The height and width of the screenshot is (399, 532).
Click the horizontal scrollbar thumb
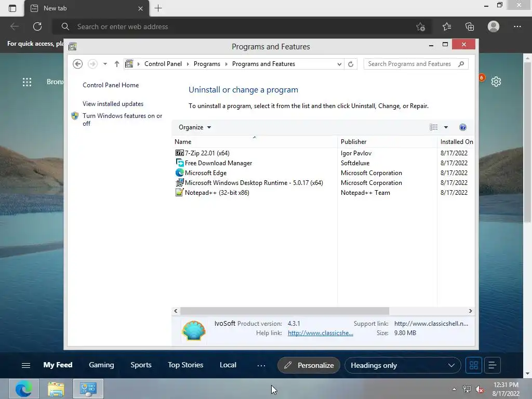(x=285, y=311)
